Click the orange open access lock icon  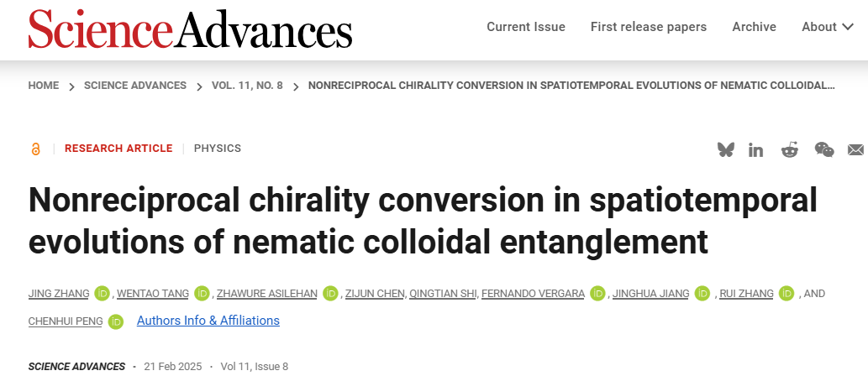coord(36,149)
